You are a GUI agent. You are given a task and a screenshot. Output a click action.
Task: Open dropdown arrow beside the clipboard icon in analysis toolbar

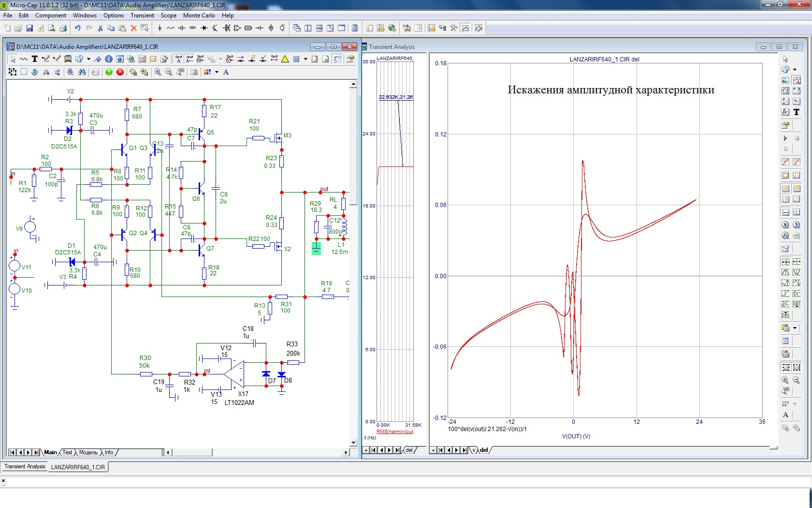click(x=795, y=328)
